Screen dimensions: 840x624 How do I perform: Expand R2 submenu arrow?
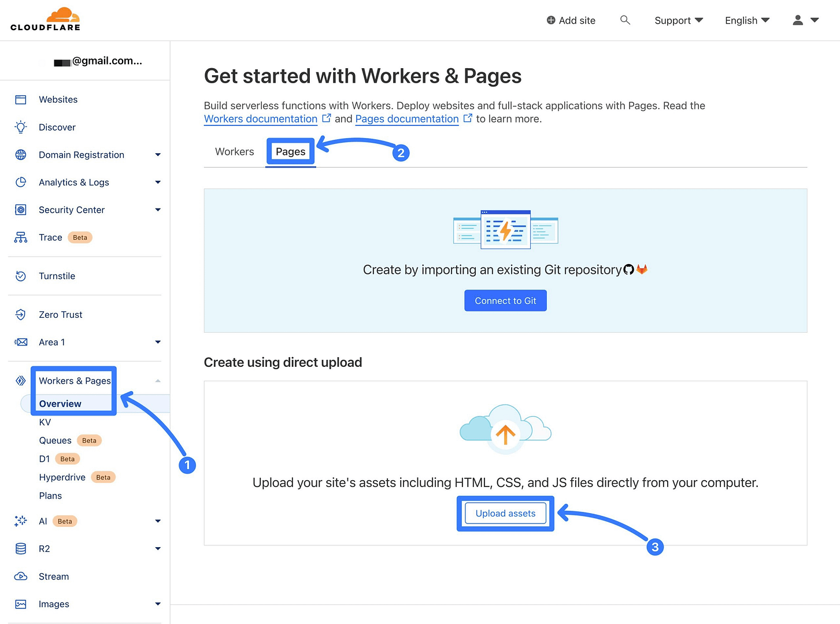coord(158,549)
